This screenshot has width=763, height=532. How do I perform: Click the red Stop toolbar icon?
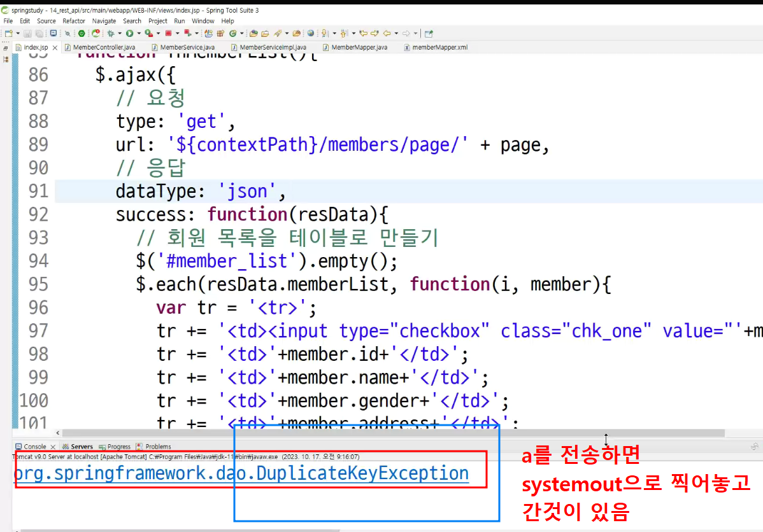(168, 33)
